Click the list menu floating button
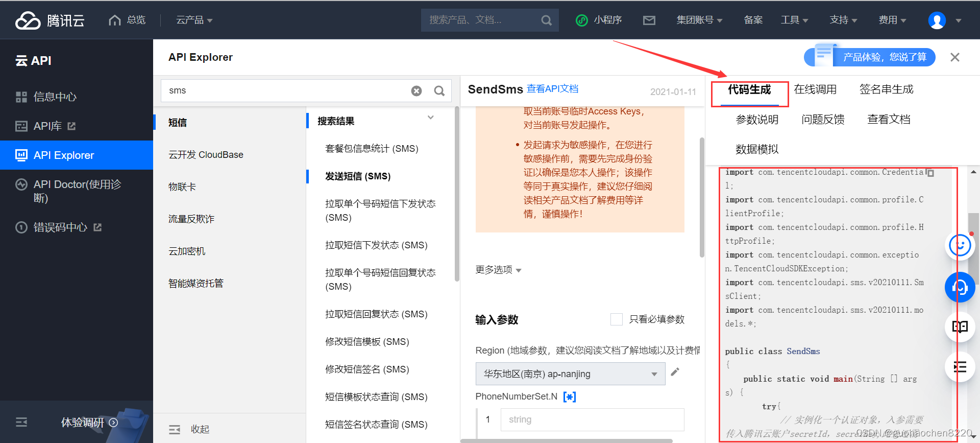Viewport: 980px width, 443px height. coord(960,367)
